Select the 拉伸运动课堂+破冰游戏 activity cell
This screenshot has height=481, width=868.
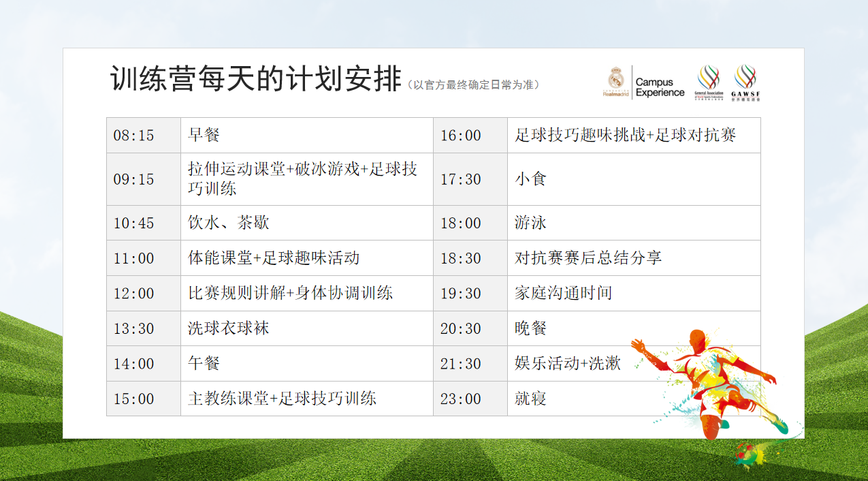(306, 179)
